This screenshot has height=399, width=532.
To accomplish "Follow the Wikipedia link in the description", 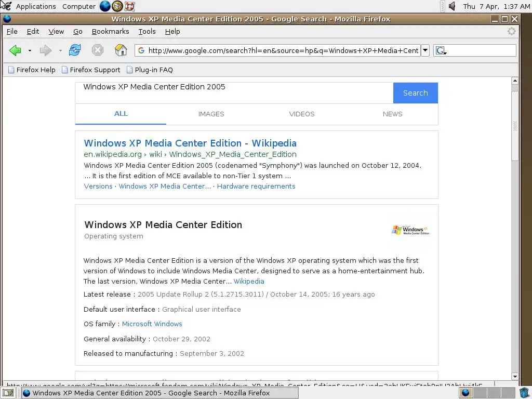I will [x=249, y=281].
